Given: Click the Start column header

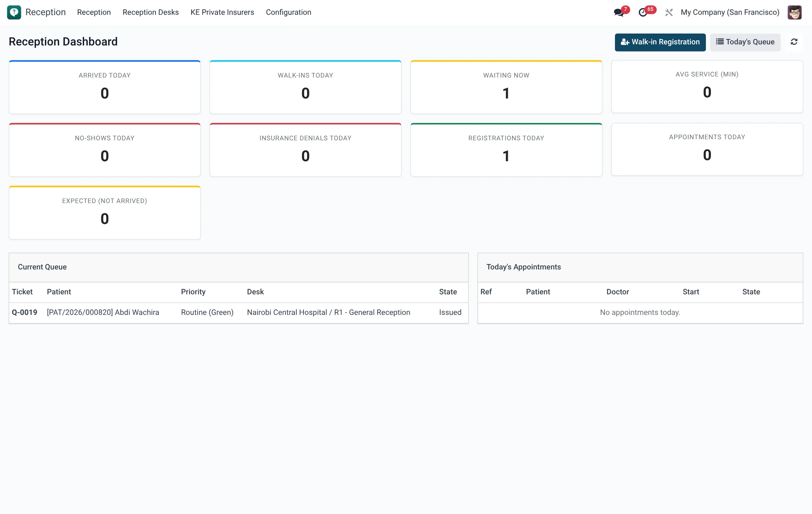Looking at the screenshot, I should pyautogui.click(x=691, y=292).
